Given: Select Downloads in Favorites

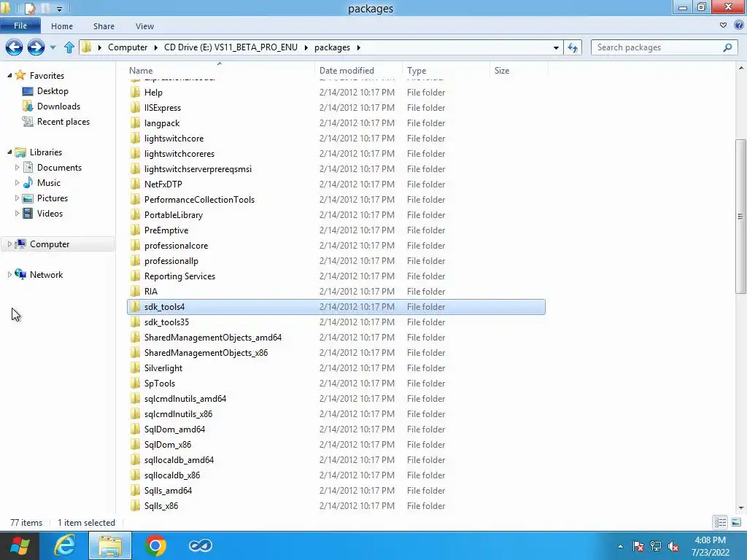Looking at the screenshot, I should [x=58, y=106].
